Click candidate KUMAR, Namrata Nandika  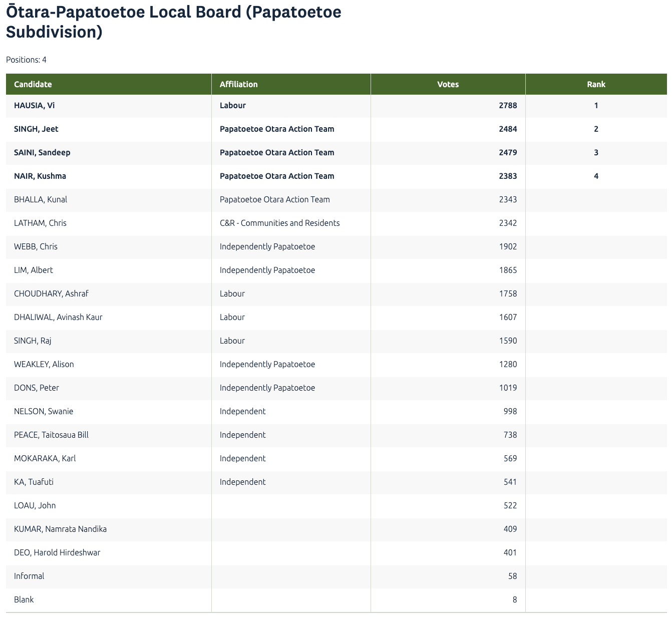(x=60, y=529)
